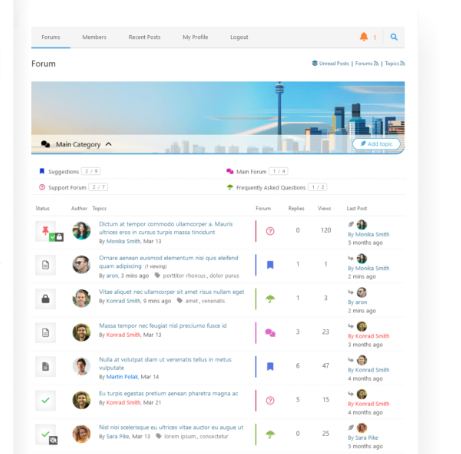Click the Support Forum question icon
Image resolution: width=461 pixels, height=454 pixels.
(42, 187)
